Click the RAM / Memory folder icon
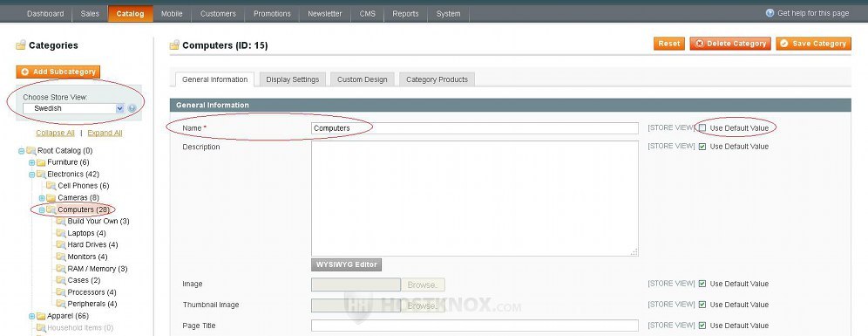The width and height of the screenshot is (868, 336). tap(61, 269)
